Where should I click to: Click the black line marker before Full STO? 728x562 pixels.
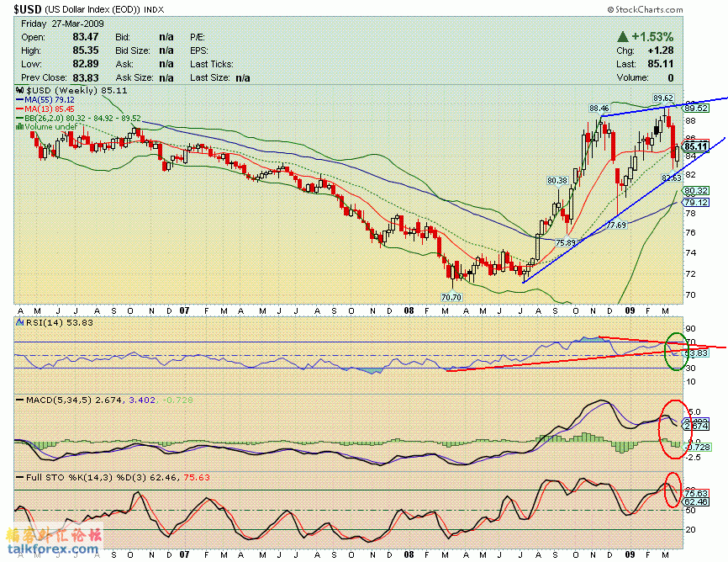coord(20,477)
